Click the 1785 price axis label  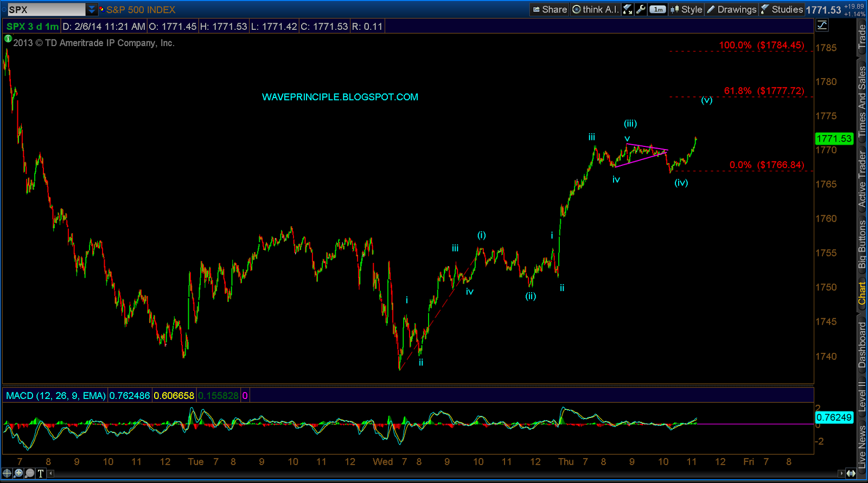point(826,48)
